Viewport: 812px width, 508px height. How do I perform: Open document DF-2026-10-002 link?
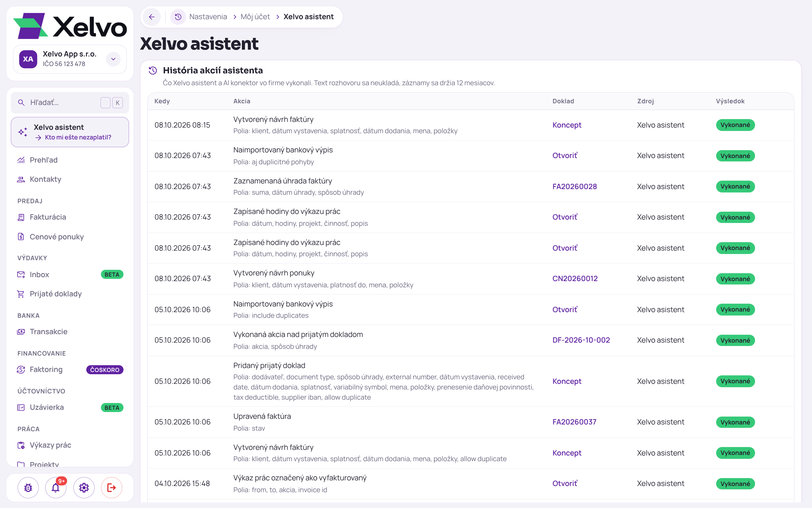(581, 340)
